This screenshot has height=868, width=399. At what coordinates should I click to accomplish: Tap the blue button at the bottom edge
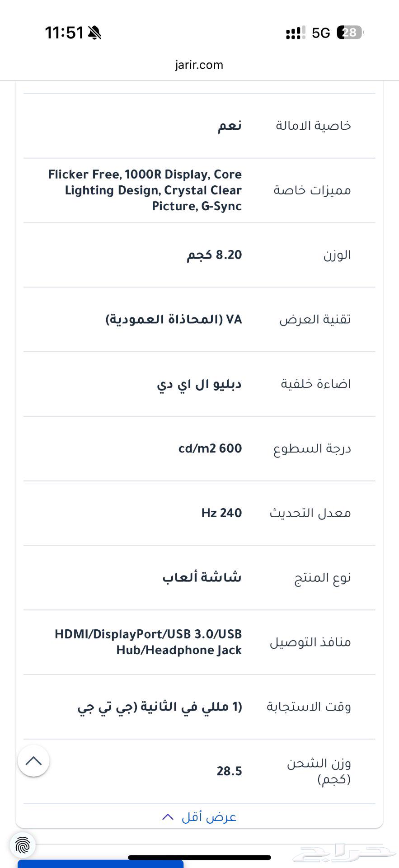tap(100, 864)
